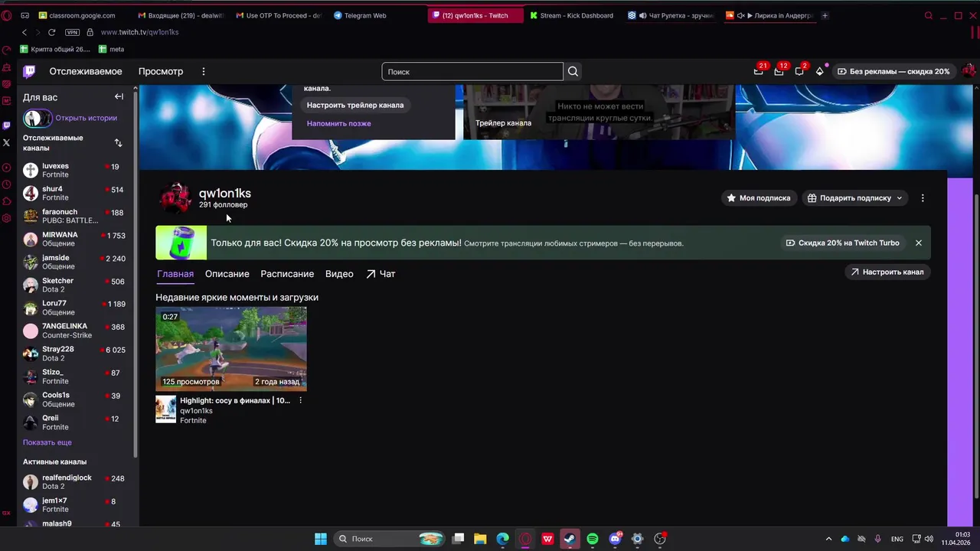Open Twitch drops inbox icon with 21 badge
980x551 pixels.
[x=758, y=71]
